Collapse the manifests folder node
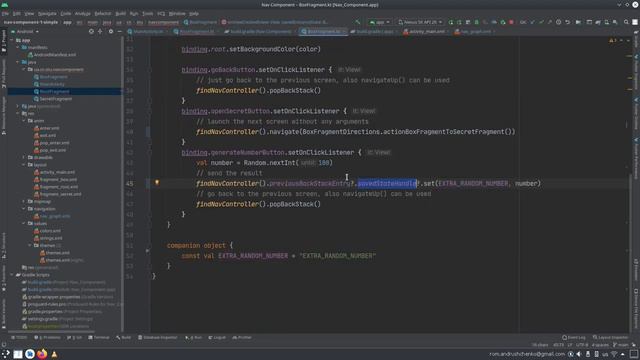 (x=18, y=47)
